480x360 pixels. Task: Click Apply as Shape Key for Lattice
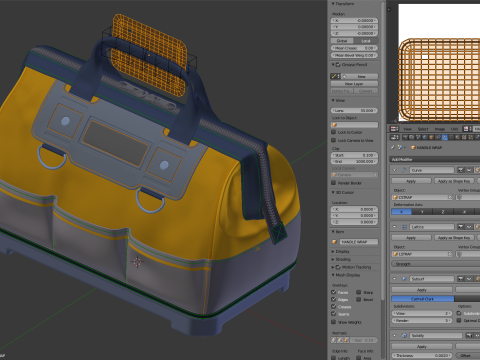click(454, 238)
